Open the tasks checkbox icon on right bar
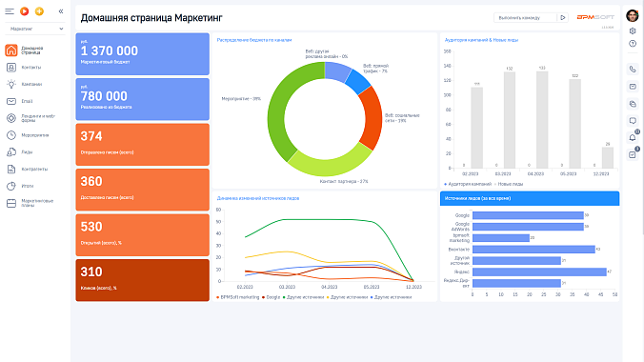The image size is (644, 362). [x=633, y=154]
